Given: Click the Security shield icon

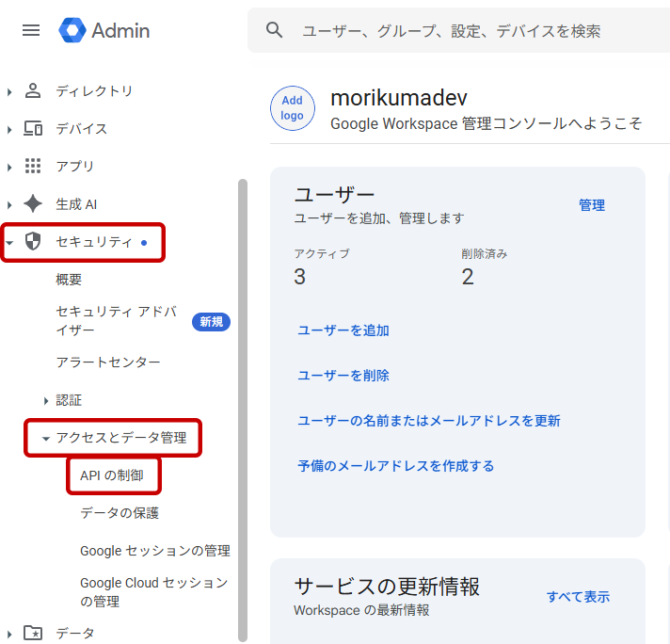Looking at the screenshot, I should click(33, 242).
